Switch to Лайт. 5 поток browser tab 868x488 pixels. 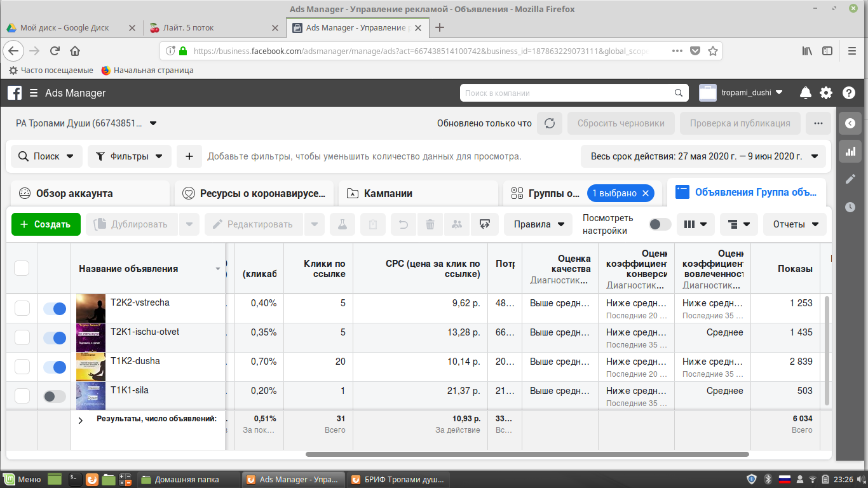(x=214, y=28)
